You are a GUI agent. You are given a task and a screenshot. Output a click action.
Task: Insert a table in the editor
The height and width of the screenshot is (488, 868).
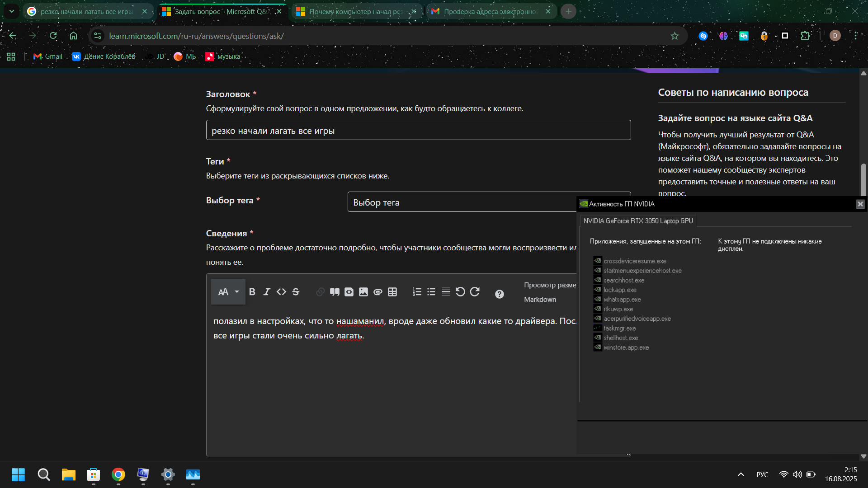392,292
